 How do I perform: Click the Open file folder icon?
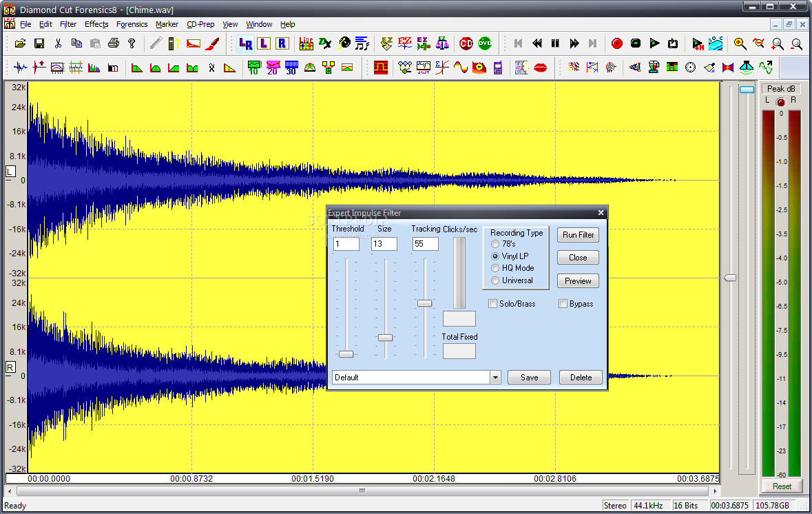tap(20, 43)
